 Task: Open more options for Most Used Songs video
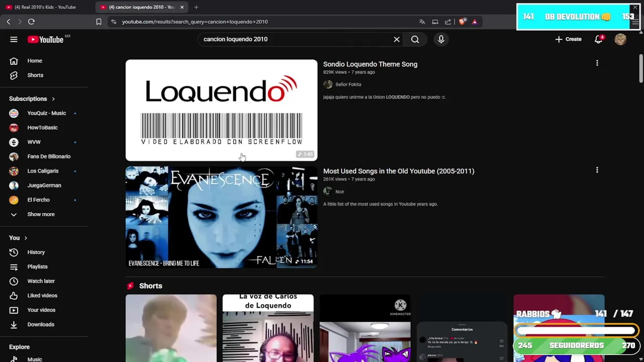point(597,170)
